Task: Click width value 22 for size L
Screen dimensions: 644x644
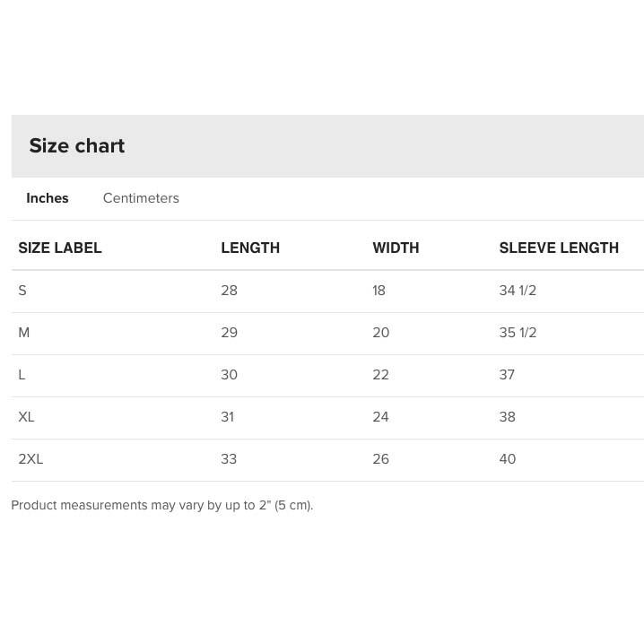Action: pos(380,375)
